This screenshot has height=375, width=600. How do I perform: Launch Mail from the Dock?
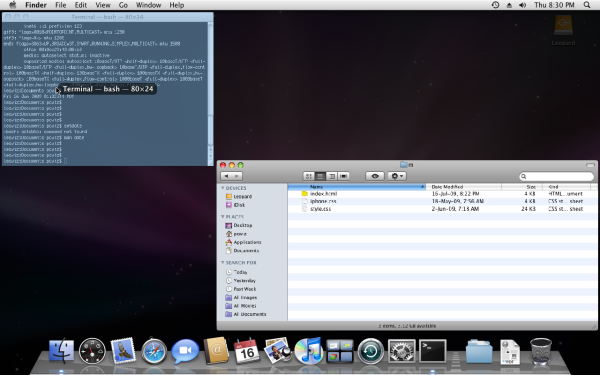point(123,351)
